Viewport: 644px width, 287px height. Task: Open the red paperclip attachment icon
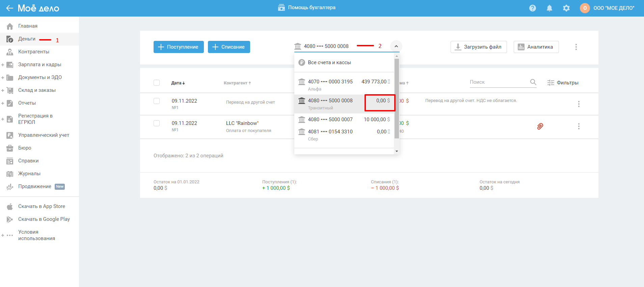[540, 126]
